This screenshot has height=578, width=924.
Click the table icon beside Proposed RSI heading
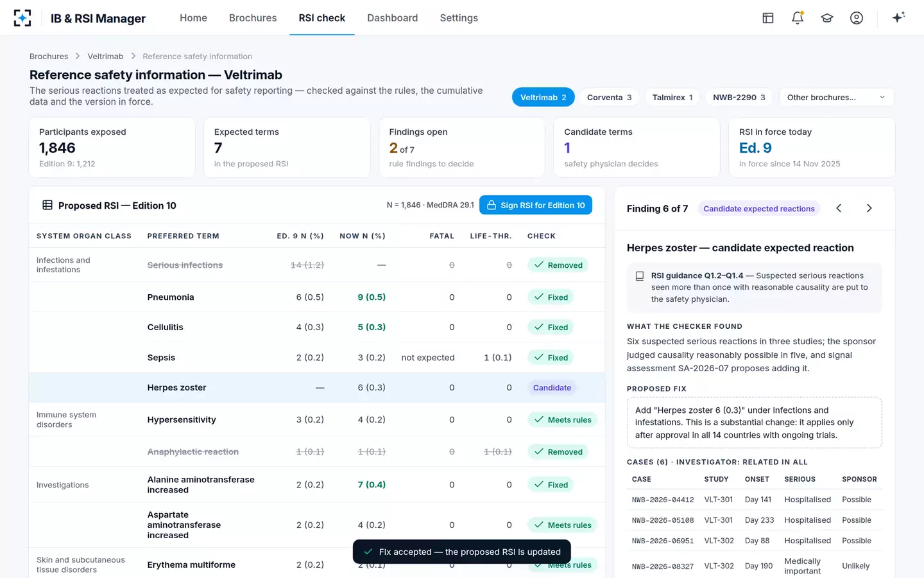(47, 206)
